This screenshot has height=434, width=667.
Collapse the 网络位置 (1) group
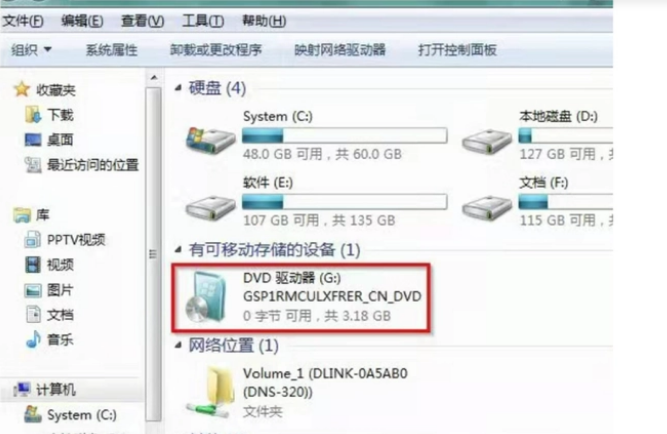[178, 345]
